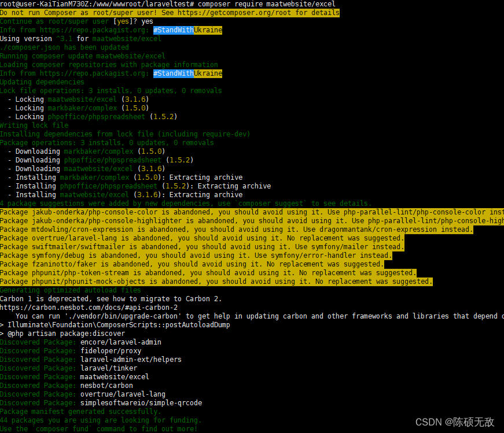The image size is (504, 433).
Task: Click the './vendor/bin/upgrade-carbon' help line
Action: coord(260,316)
